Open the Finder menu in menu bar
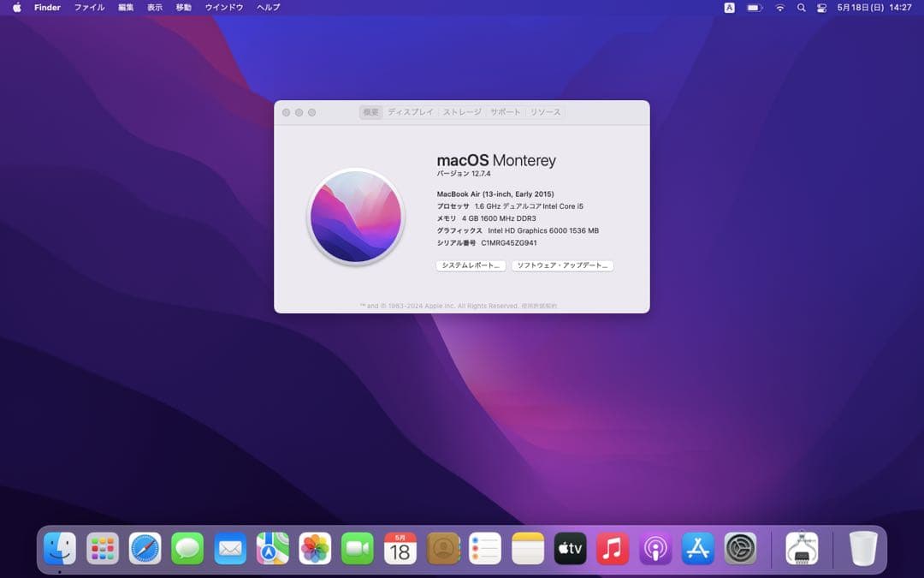The width and height of the screenshot is (924, 578). (47, 8)
